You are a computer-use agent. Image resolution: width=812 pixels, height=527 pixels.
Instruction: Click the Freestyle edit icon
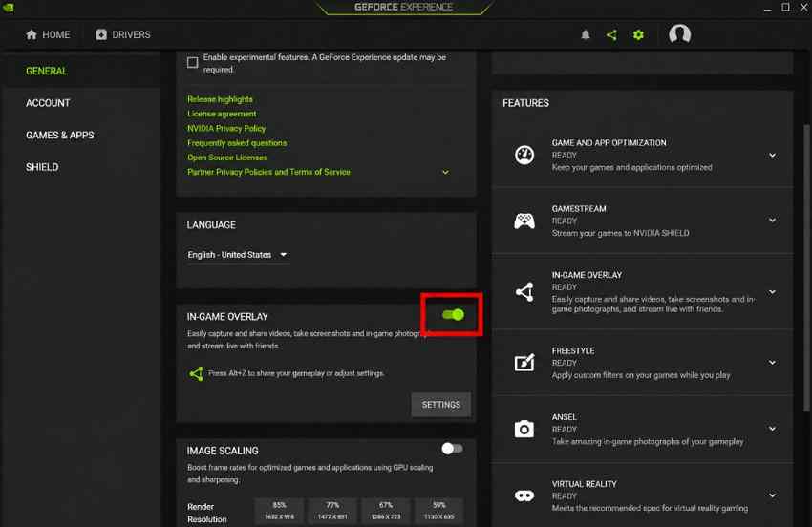[524, 363]
